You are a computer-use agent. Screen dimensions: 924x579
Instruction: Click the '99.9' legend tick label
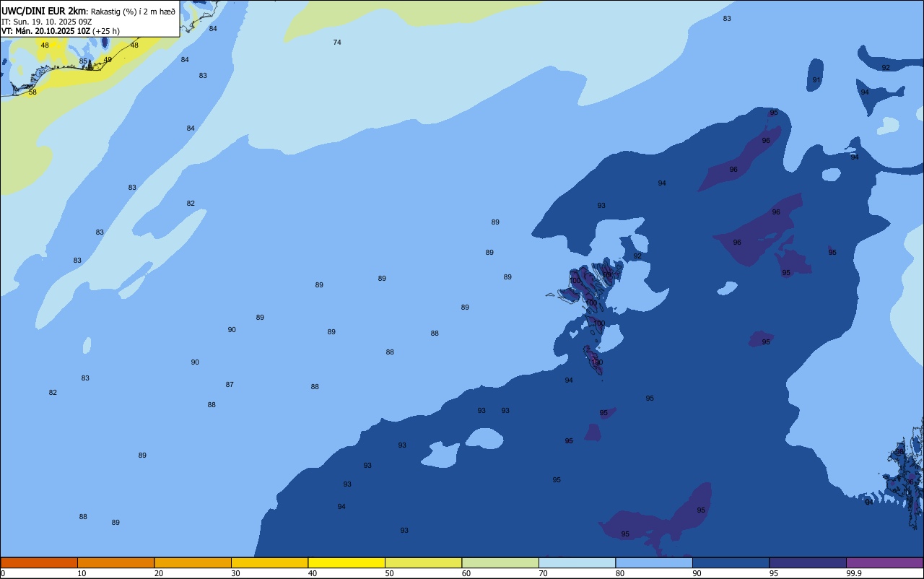853,573
